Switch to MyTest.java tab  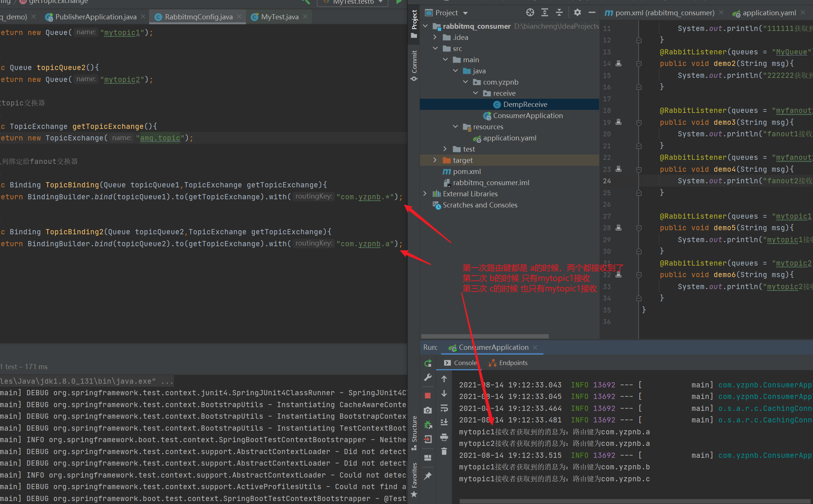(x=280, y=17)
